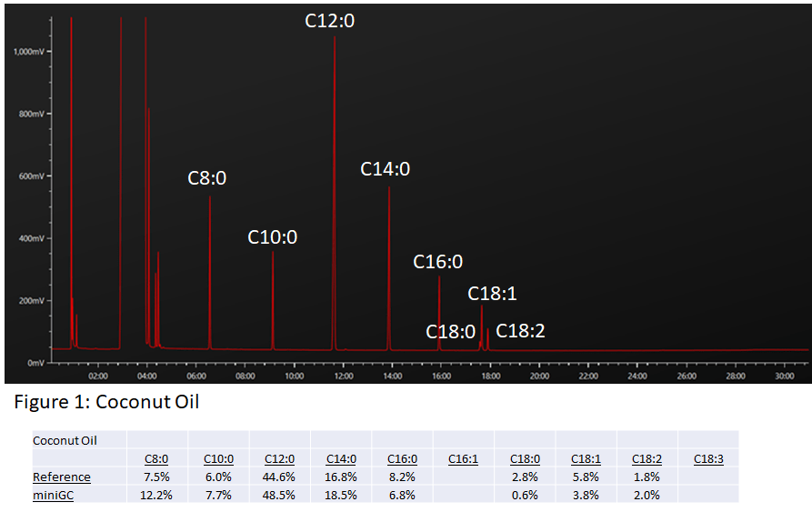Click the C10:0 peak label on chart
The width and height of the screenshot is (812, 512).
tap(273, 237)
